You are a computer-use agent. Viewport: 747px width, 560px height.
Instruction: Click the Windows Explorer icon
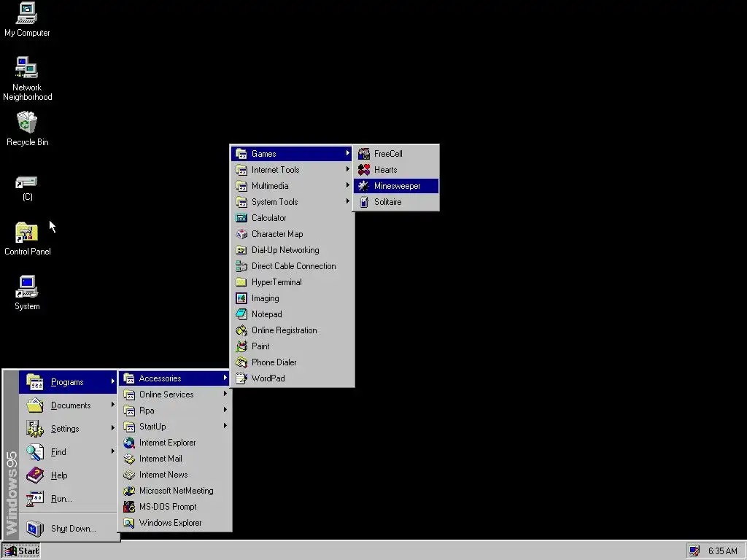(129, 523)
